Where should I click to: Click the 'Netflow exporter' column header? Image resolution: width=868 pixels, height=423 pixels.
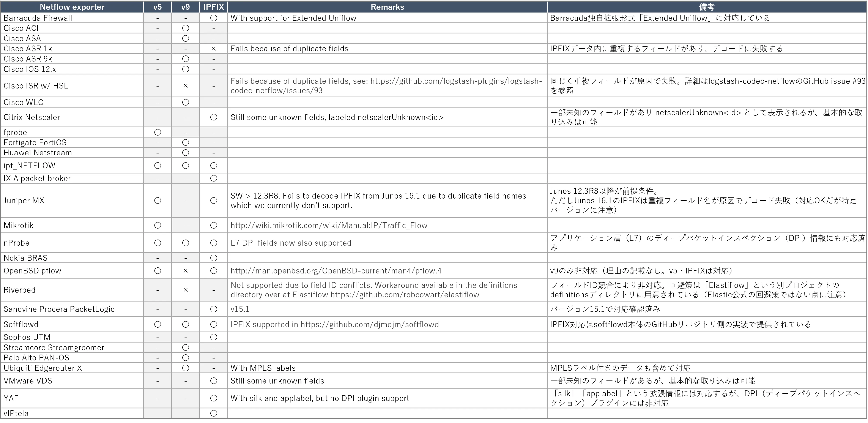(x=72, y=7)
